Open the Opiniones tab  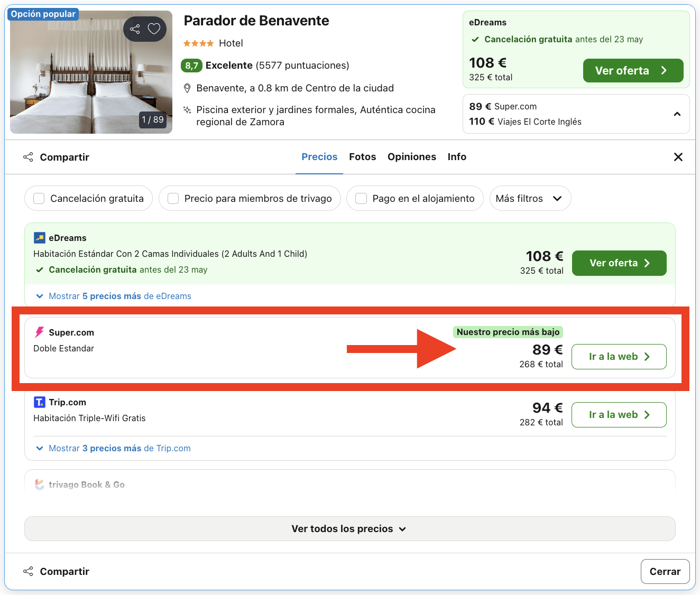coord(412,156)
